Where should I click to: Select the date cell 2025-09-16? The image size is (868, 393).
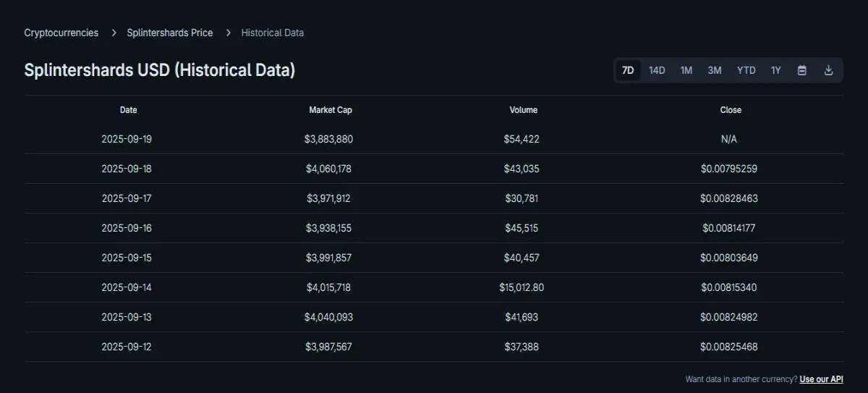[127, 228]
